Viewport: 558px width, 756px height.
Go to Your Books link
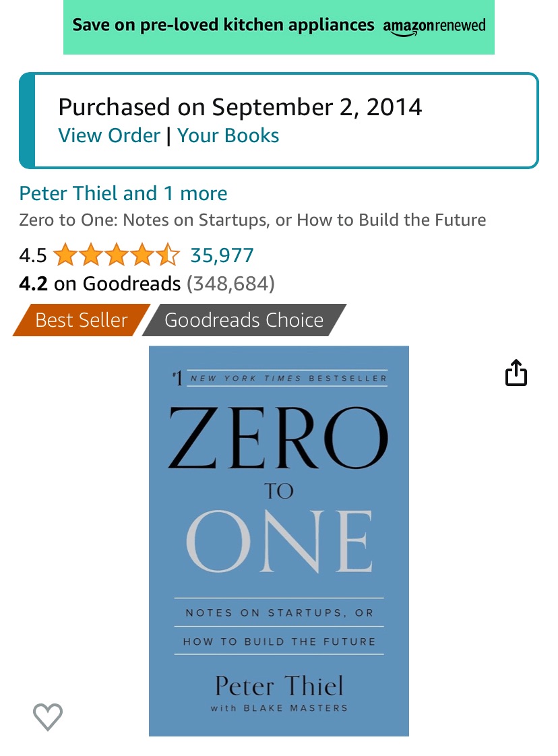pyautogui.click(x=228, y=135)
